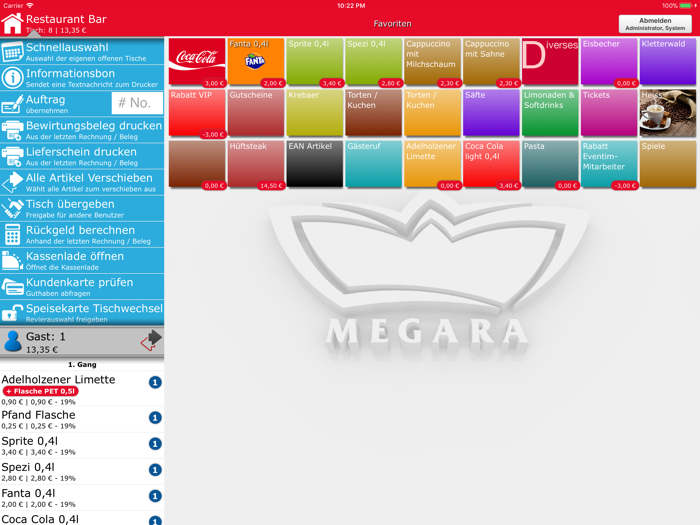Image resolution: width=700 pixels, height=525 pixels.
Task: Add Spezi 0,4l tile
Action: pos(374,62)
